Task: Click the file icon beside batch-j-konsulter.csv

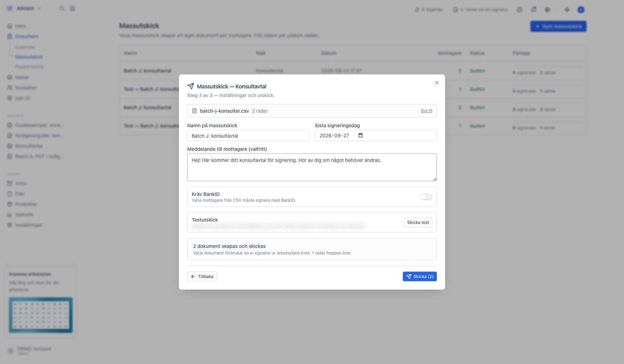Action: tap(194, 111)
